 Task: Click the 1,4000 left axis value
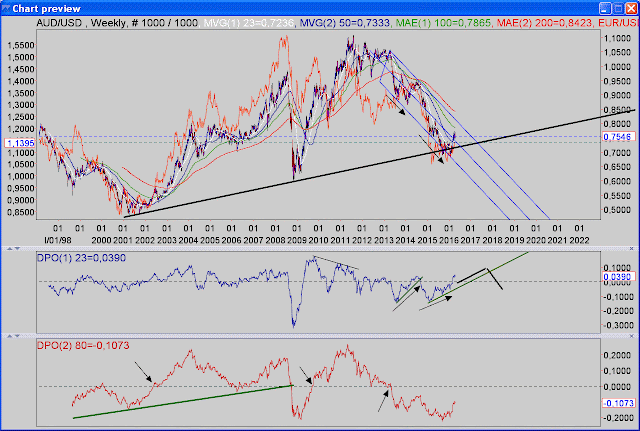[21, 81]
